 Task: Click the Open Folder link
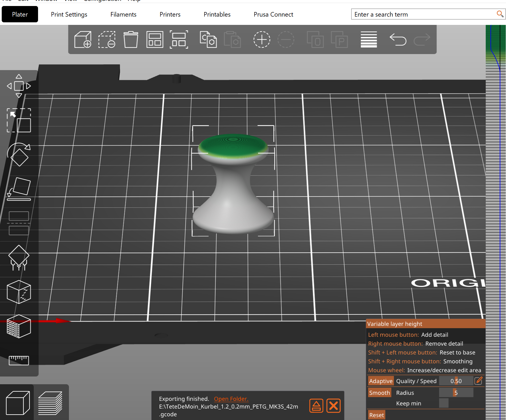231,399
